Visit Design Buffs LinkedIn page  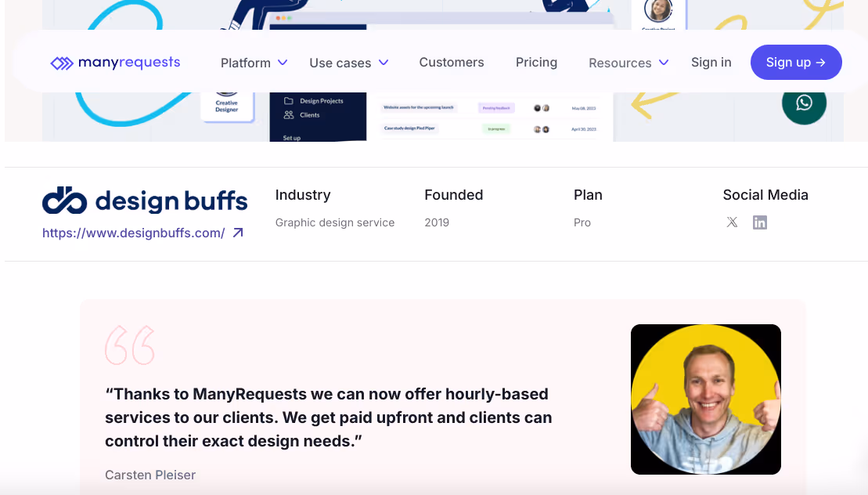point(759,222)
